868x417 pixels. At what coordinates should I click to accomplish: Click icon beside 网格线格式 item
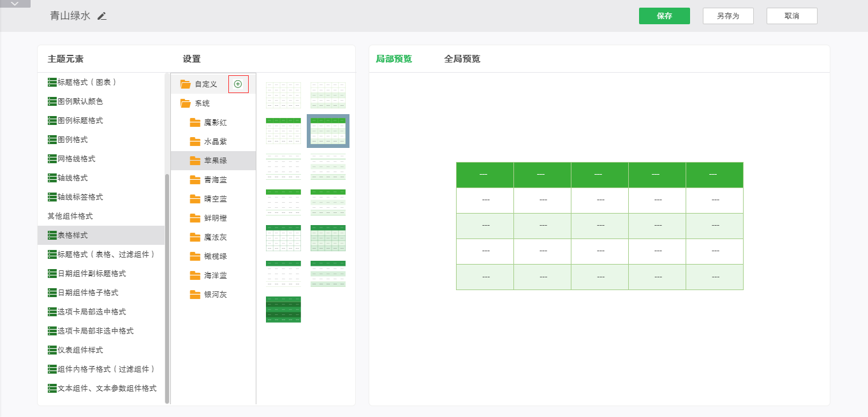52,159
